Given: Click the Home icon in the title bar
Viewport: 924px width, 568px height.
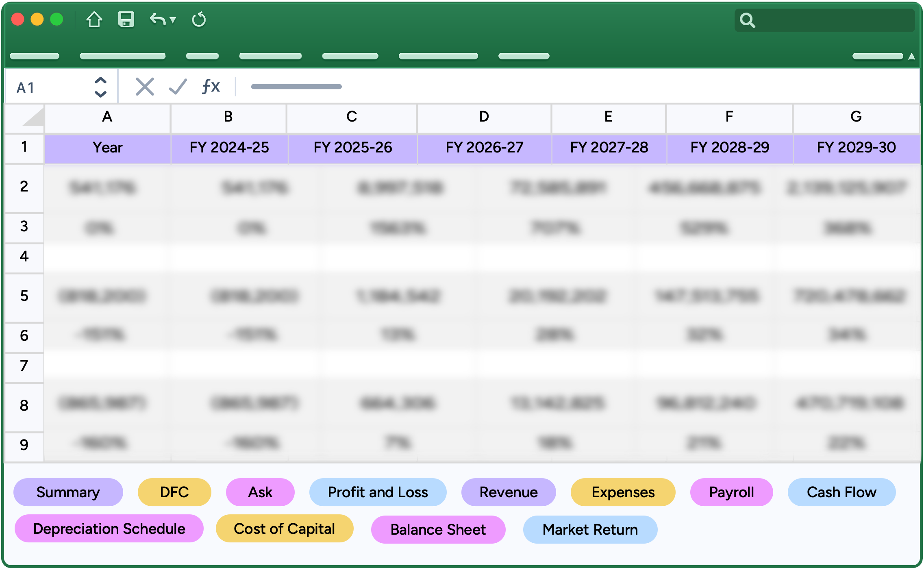Looking at the screenshot, I should click(x=94, y=19).
